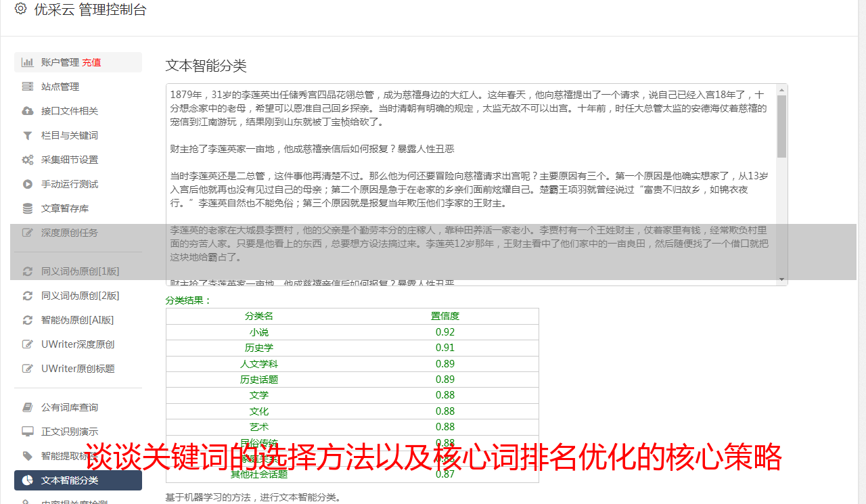Click the 文本智能分类 page heading
866x504 pixels.
[x=206, y=66]
